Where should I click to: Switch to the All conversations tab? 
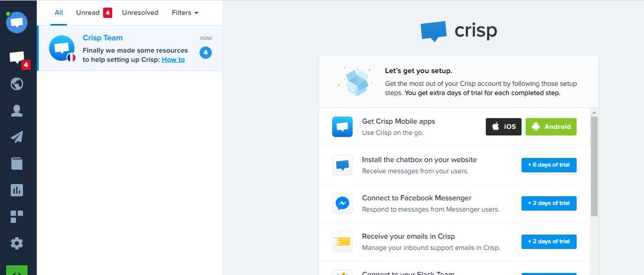tap(58, 12)
